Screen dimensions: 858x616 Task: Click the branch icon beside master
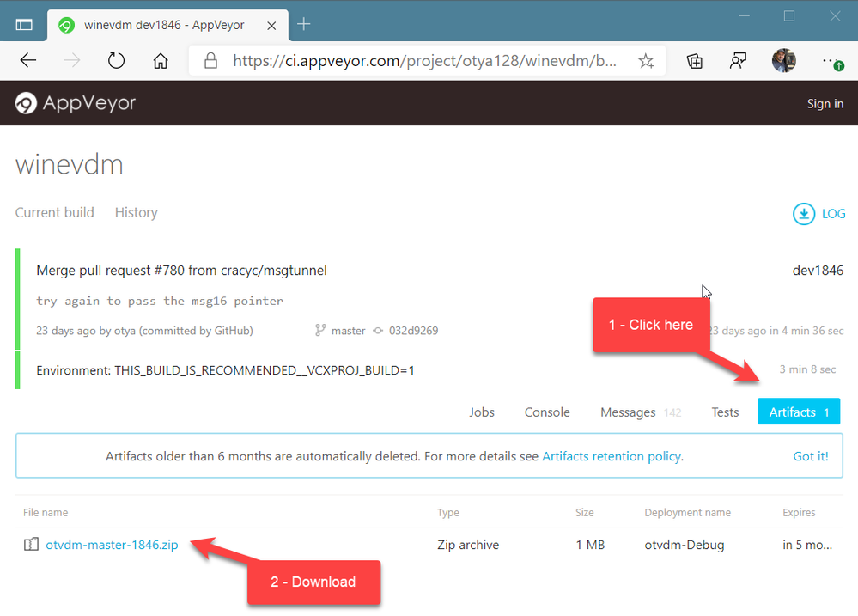pos(320,330)
